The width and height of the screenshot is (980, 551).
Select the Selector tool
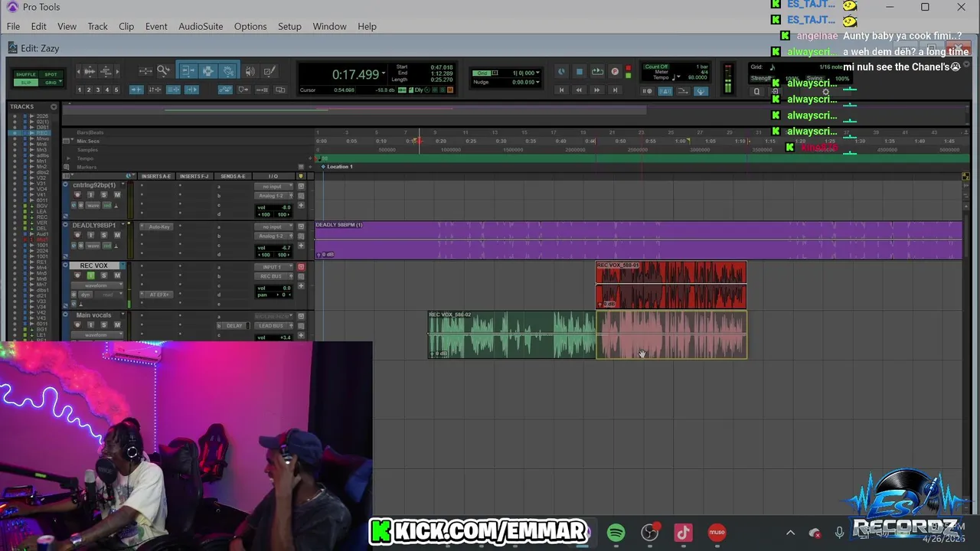tap(208, 70)
